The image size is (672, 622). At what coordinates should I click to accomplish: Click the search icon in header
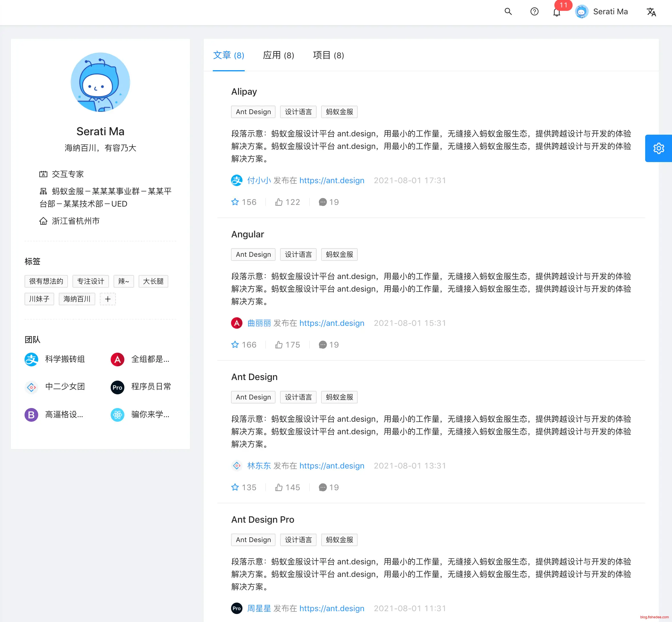click(x=508, y=12)
